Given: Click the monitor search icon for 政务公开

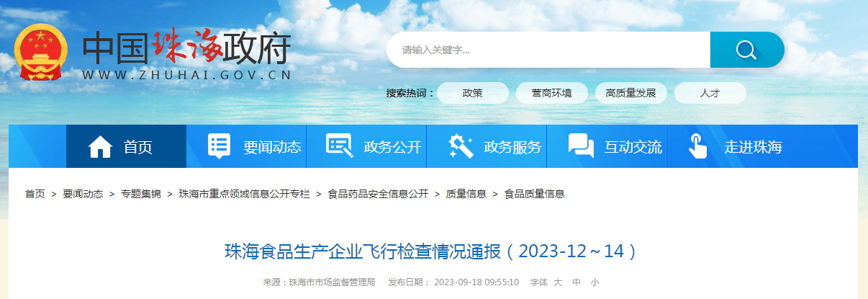Looking at the screenshot, I should 338,146.
